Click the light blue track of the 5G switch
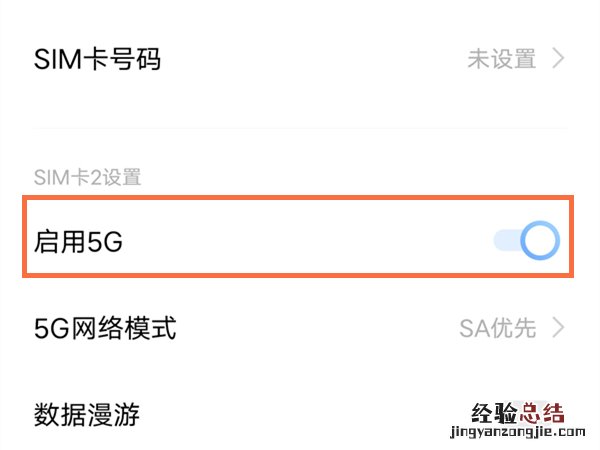Viewport: 600px width, 450px height. tap(506, 241)
